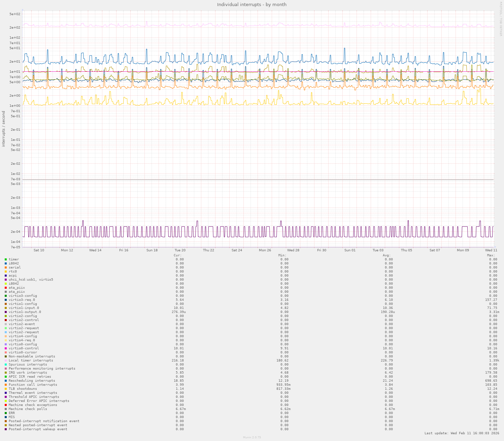Click the 'Sun 01' date axis label
The image size is (504, 441).
[x=350, y=250]
